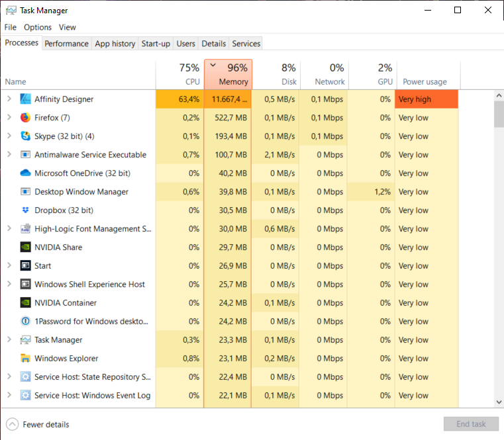Screen dimensions: 504x440
Task: Switch to the Users tab
Action: click(186, 44)
